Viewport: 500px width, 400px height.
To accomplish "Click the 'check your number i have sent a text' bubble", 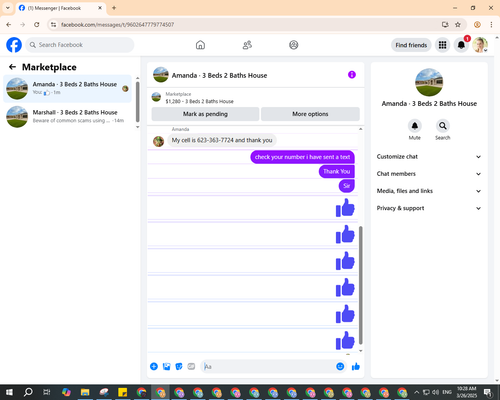I will pyautogui.click(x=302, y=157).
